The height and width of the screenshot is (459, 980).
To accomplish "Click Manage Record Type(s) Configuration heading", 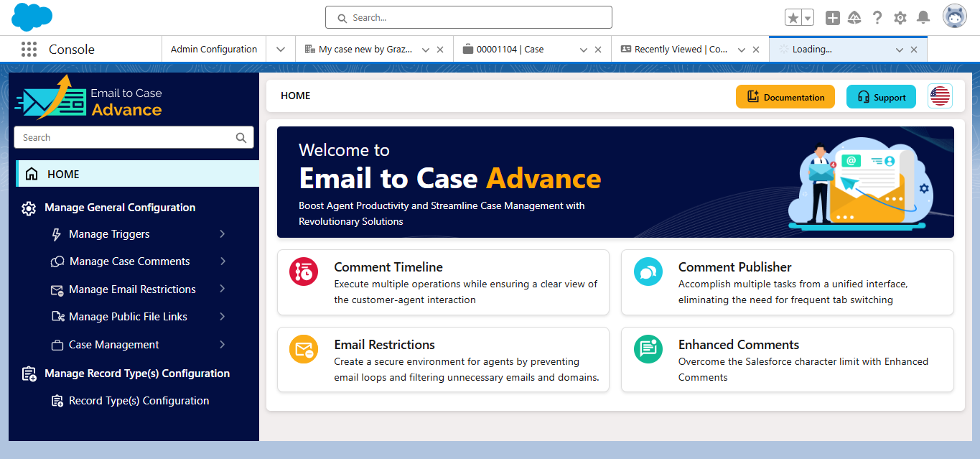I will coord(137,374).
